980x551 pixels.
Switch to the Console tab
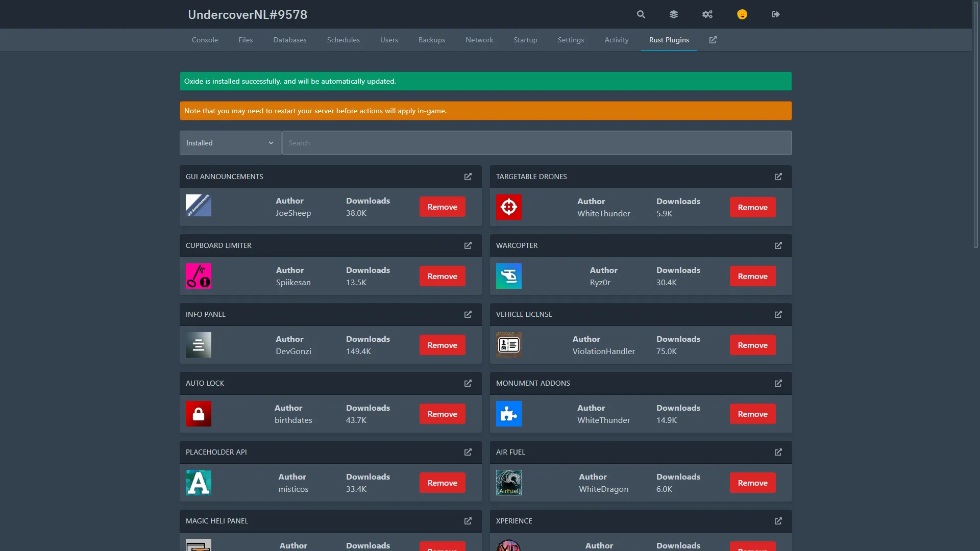tap(205, 40)
